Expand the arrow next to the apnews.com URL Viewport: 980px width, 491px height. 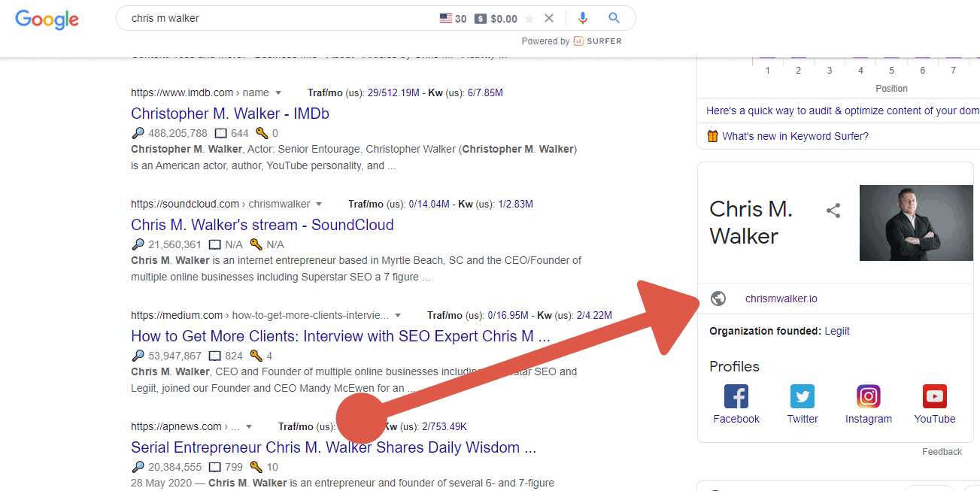(249, 427)
